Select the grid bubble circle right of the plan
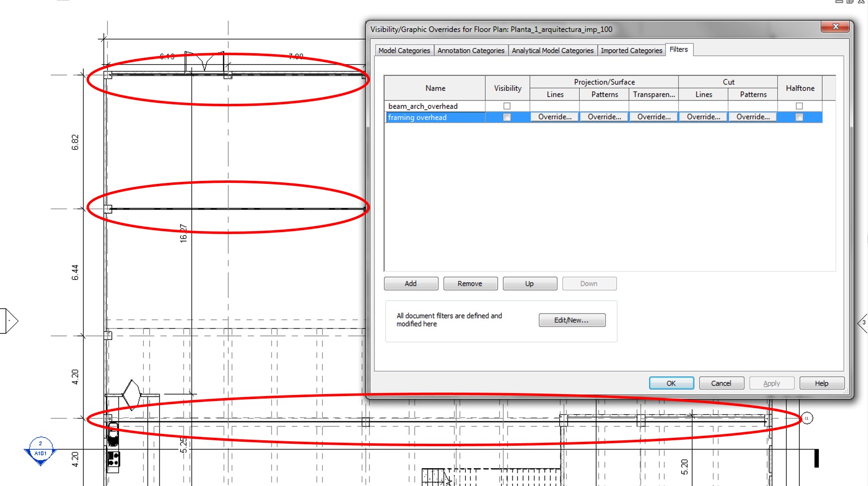This screenshot has height=486, width=868. pos(807,418)
